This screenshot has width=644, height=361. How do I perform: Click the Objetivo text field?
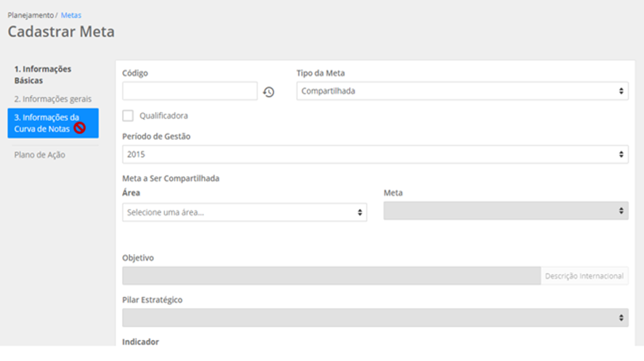coord(331,276)
